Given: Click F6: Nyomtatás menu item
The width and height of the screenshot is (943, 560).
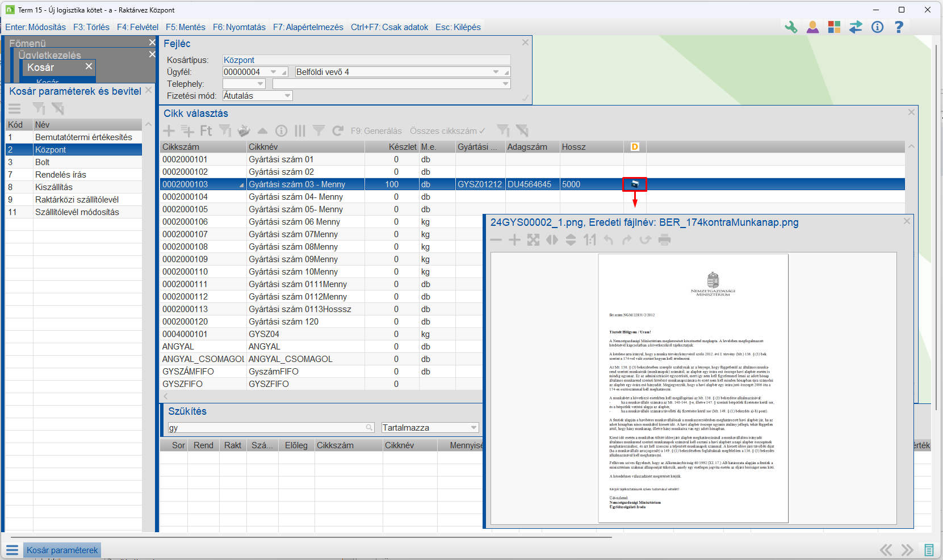Looking at the screenshot, I should pyautogui.click(x=239, y=27).
